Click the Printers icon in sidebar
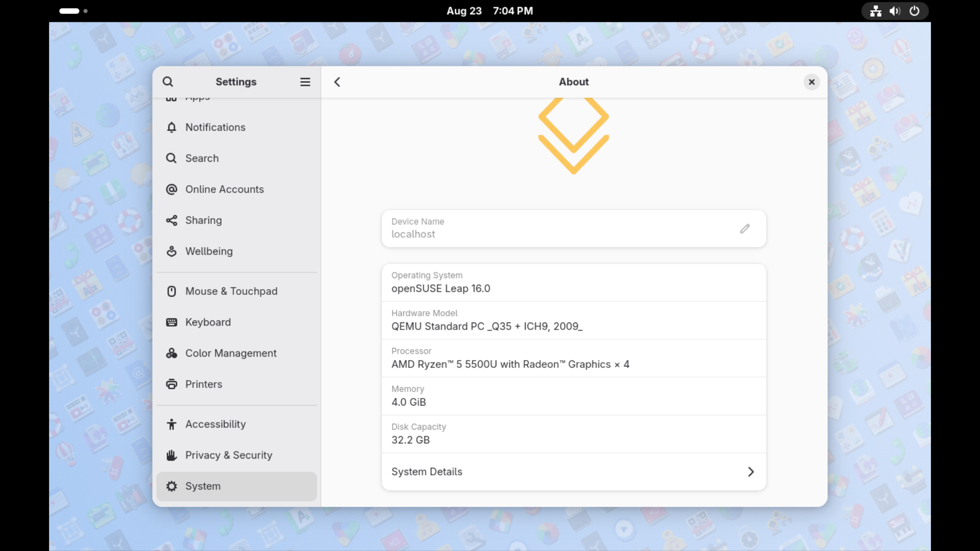Viewport: 980px width, 551px height. tap(171, 384)
